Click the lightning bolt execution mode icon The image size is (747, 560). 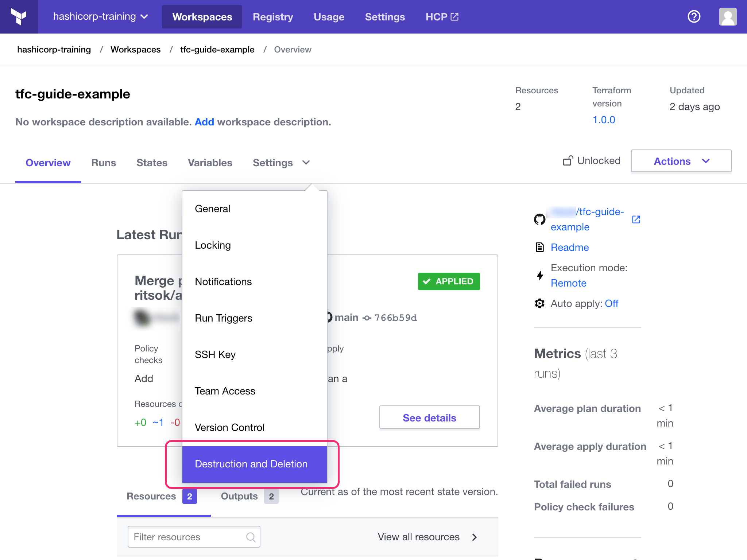point(539,276)
